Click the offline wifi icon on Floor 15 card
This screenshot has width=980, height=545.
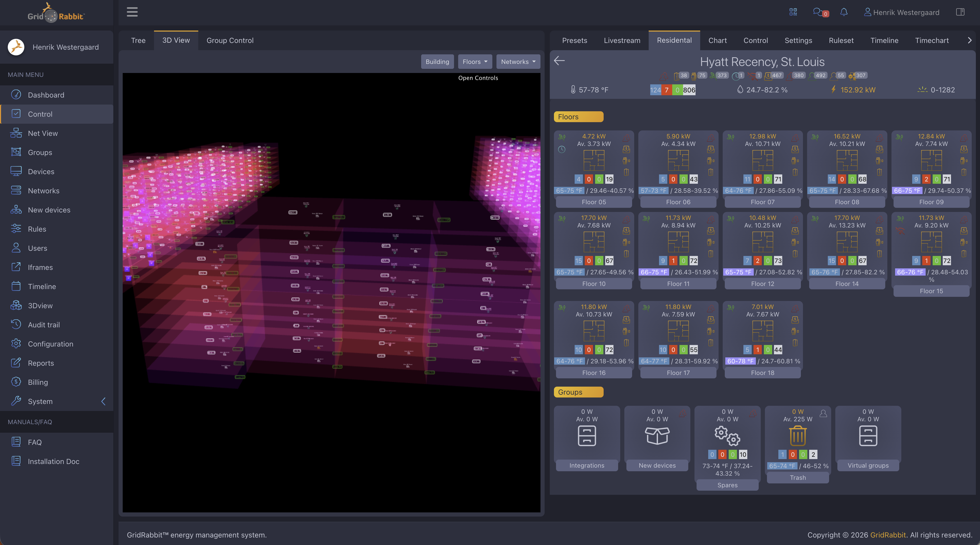click(x=900, y=231)
